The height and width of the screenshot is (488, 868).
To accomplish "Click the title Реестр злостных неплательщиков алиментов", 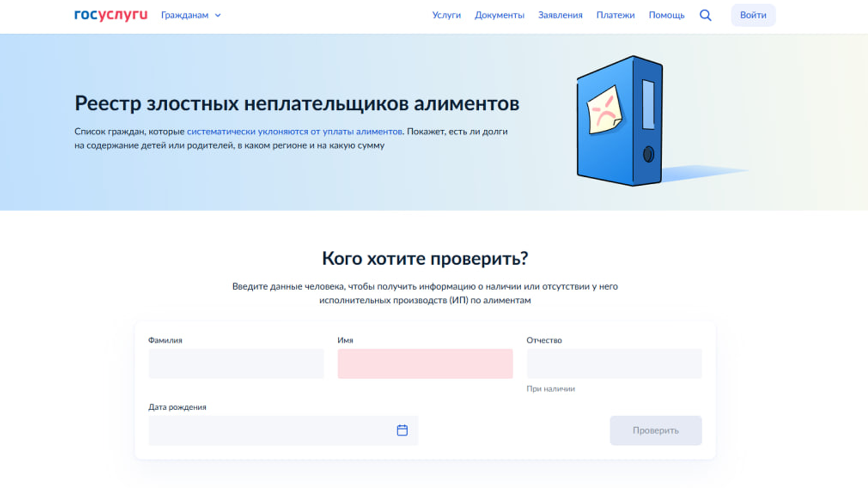I will pos(297,103).
